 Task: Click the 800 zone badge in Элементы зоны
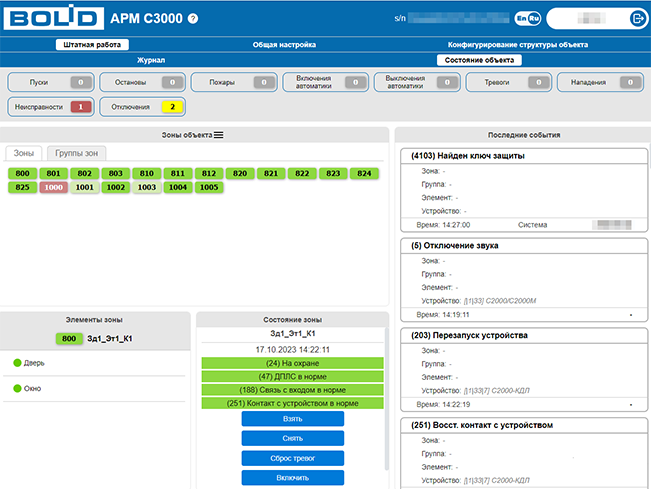[x=68, y=339]
